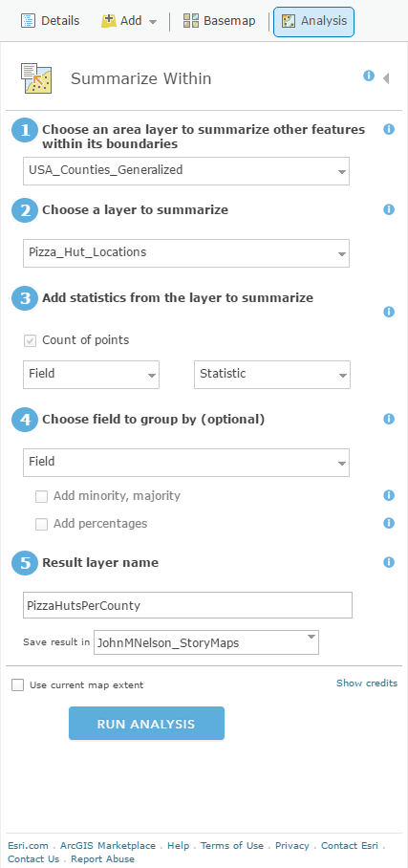Open the Details tab

pos(50,21)
